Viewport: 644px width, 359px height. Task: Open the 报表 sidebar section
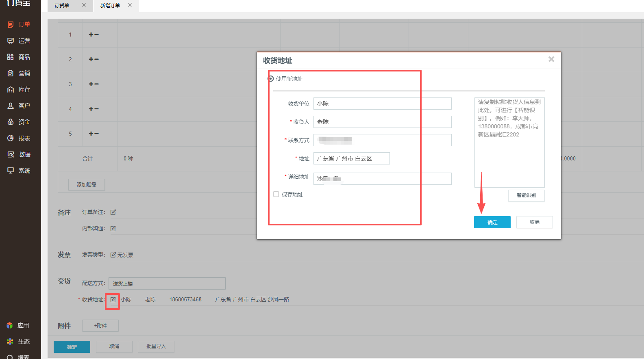(19, 138)
